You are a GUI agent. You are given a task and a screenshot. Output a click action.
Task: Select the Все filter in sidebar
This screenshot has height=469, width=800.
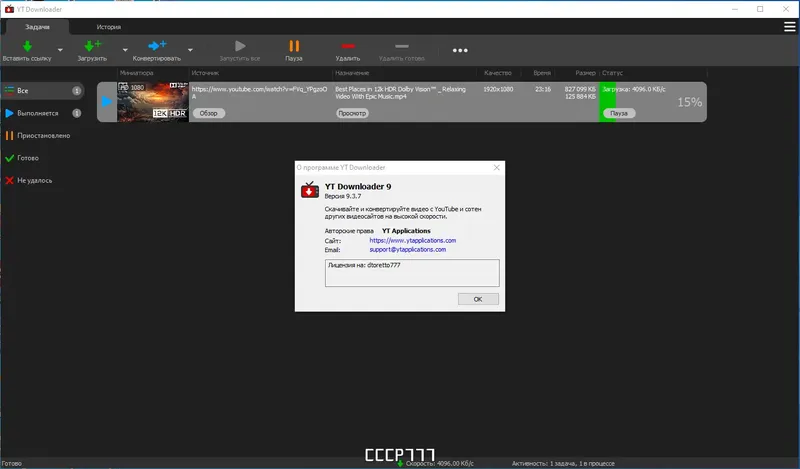tap(42, 91)
